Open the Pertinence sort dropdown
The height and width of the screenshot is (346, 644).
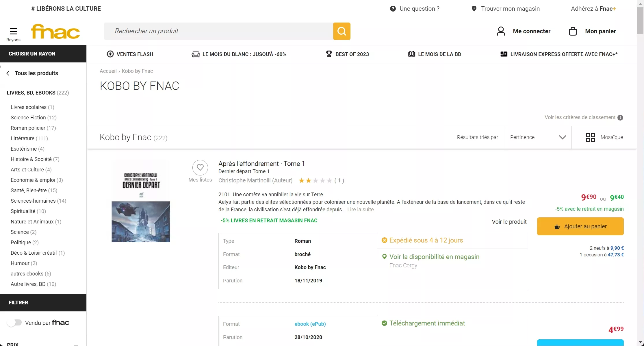pos(538,137)
